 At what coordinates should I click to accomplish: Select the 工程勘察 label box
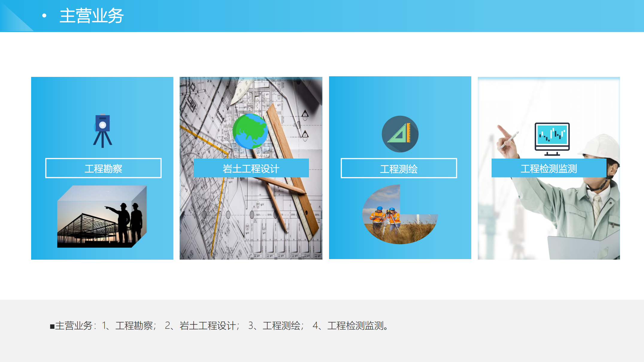(103, 168)
